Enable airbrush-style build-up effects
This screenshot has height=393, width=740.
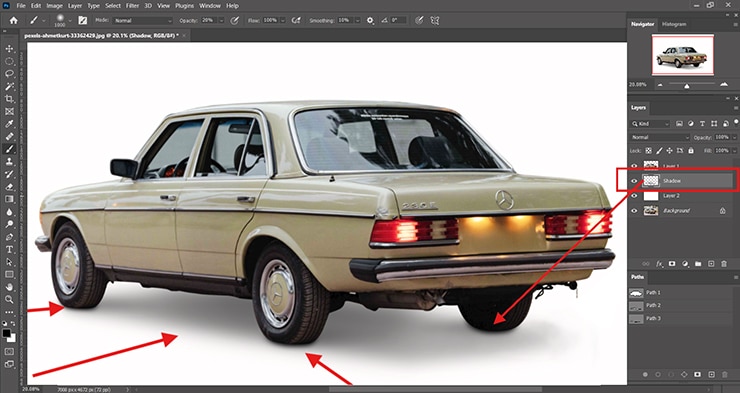click(x=296, y=20)
